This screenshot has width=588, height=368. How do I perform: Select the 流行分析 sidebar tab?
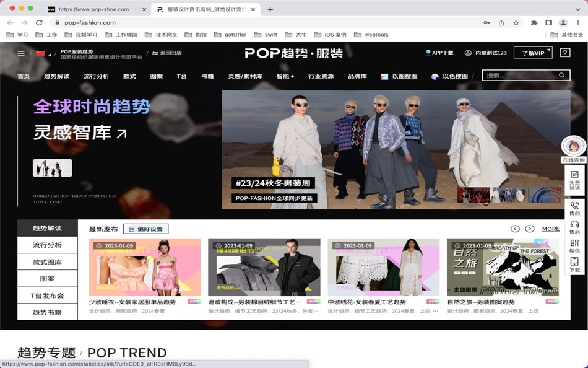[x=47, y=245]
